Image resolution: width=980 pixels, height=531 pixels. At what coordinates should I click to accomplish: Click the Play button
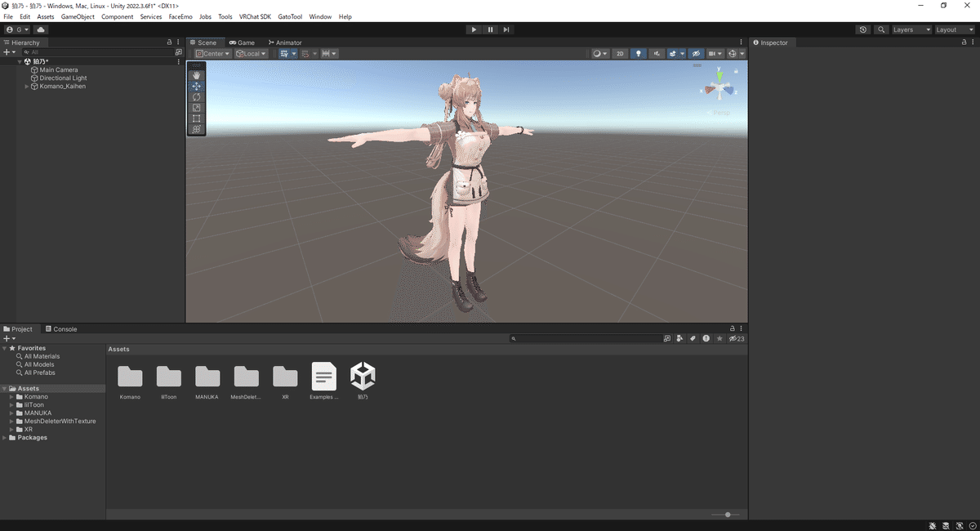(474, 29)
